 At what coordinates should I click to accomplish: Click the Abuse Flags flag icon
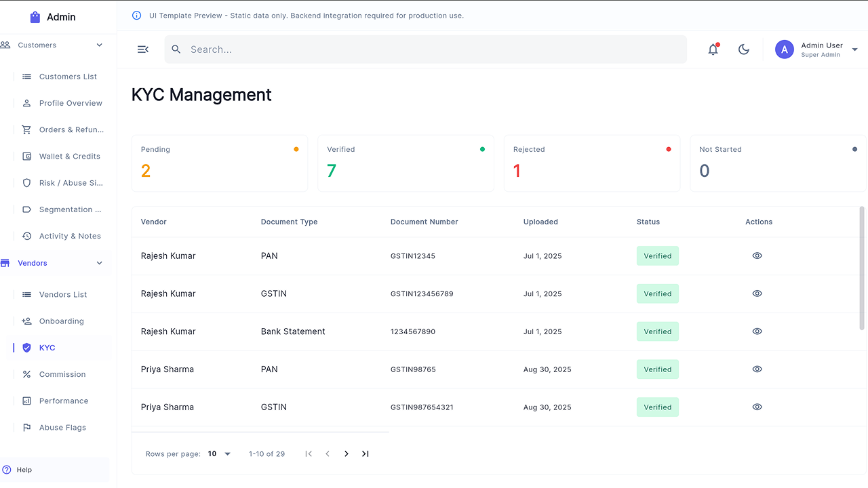click(27, 428)
